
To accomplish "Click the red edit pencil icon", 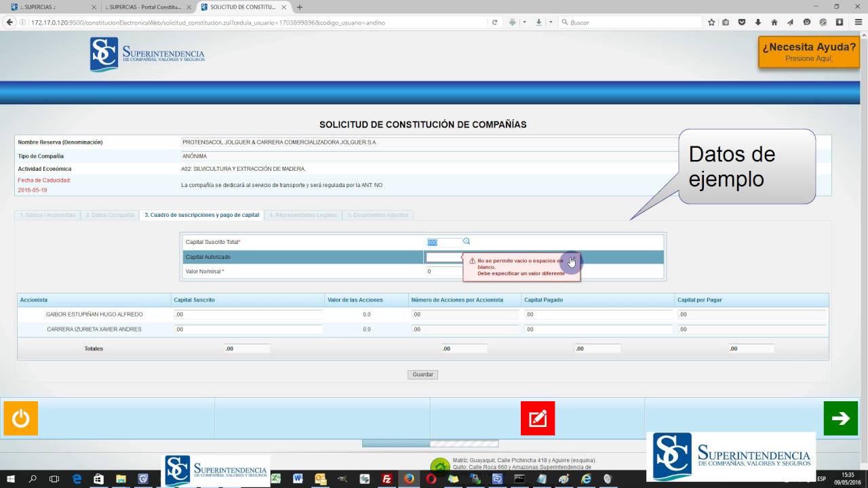I will (538, 418).
